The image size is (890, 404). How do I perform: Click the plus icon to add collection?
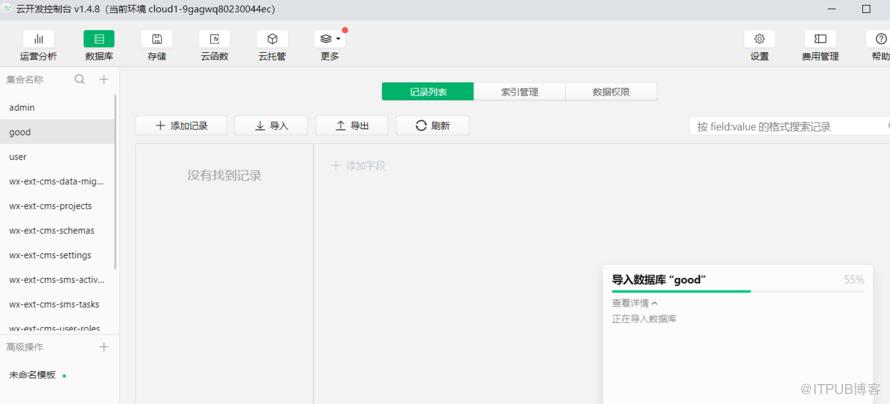point(104,79)
